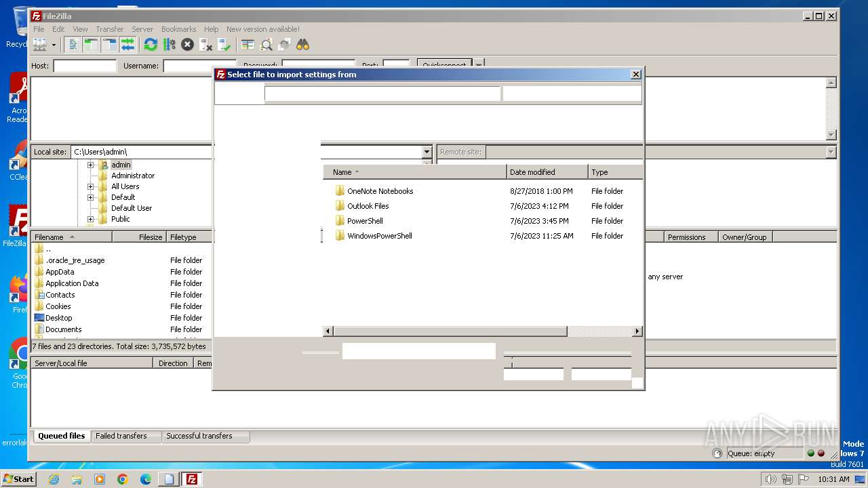This screenshot has height=488, width=868.
Task: Toggle remote directory tree display
Action: (x=109, y=45)
